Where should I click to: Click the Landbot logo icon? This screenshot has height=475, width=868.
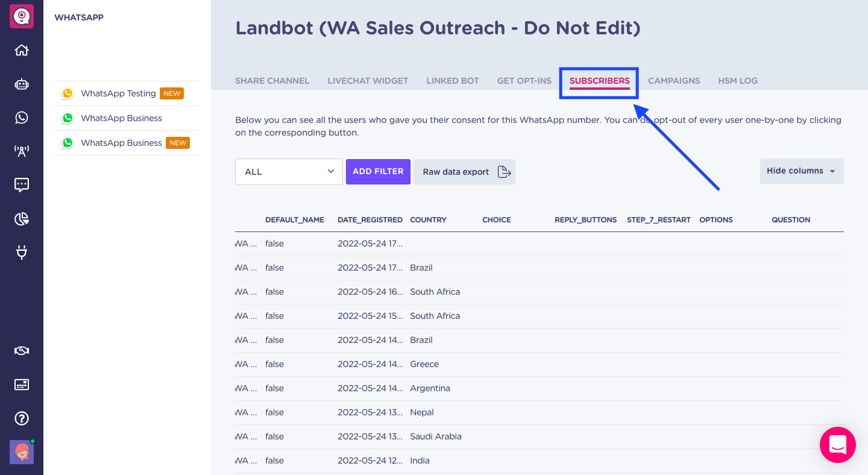pos(22,16)
